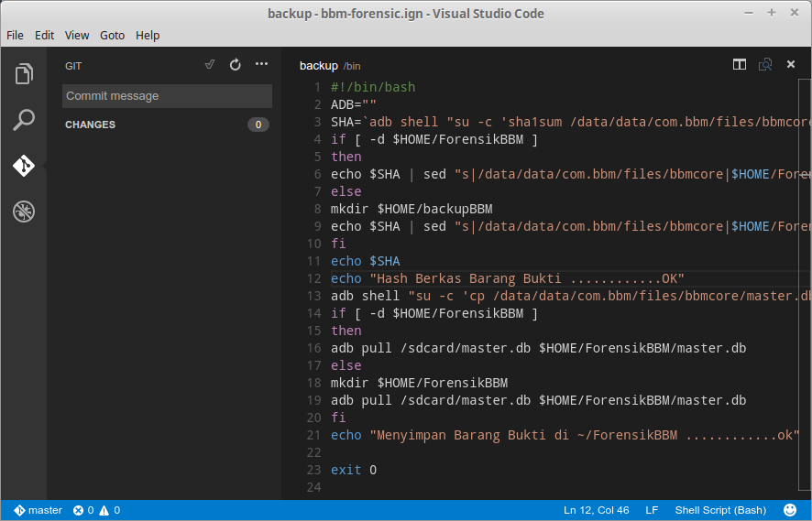The width and height of the screenshot is (812, 521).
Task: Click the CHANGES section header
Action: (x=167, y=125)
